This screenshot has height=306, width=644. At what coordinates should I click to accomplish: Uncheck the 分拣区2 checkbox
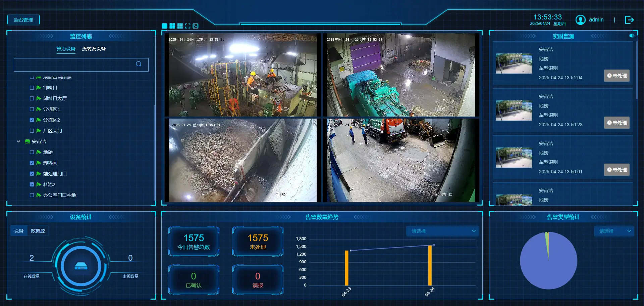click(x=32, y=120)
